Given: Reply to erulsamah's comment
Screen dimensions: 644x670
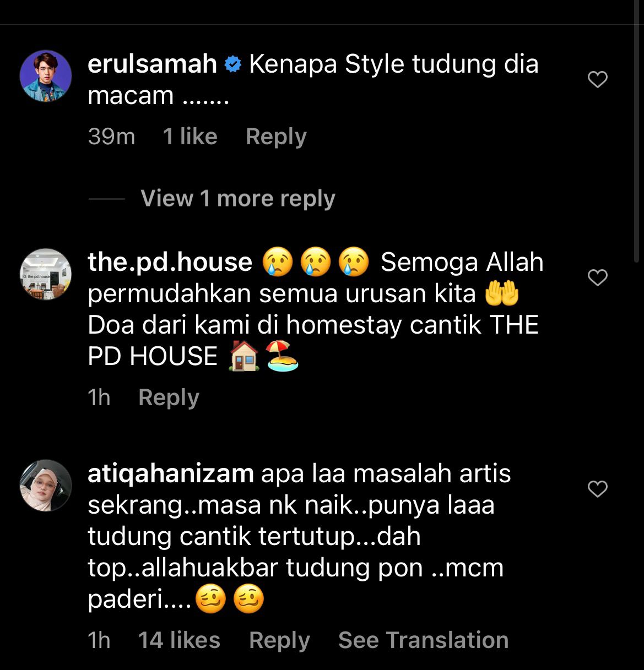Looking at the screenshot, I should pos(276,137).
